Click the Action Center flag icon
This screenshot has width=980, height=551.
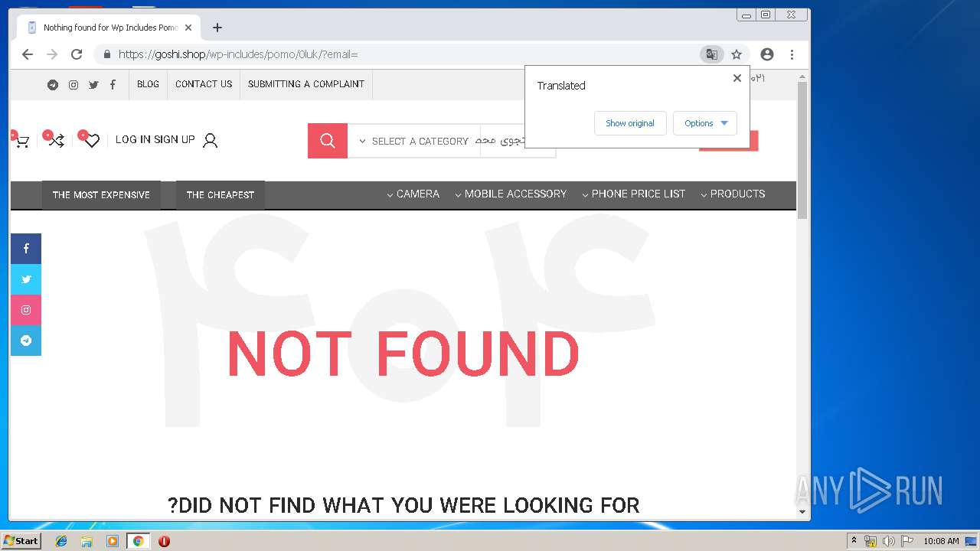pos(906,541)
